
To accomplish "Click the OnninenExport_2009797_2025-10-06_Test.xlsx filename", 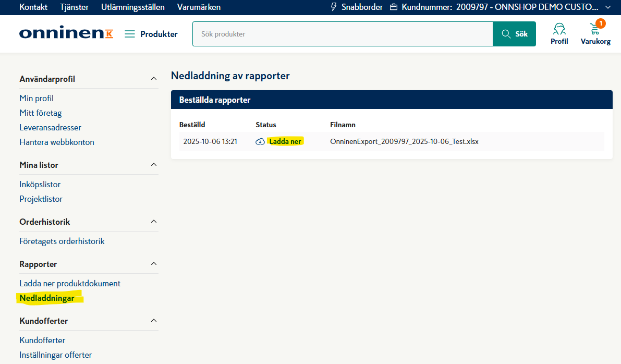I will point(405,141).
